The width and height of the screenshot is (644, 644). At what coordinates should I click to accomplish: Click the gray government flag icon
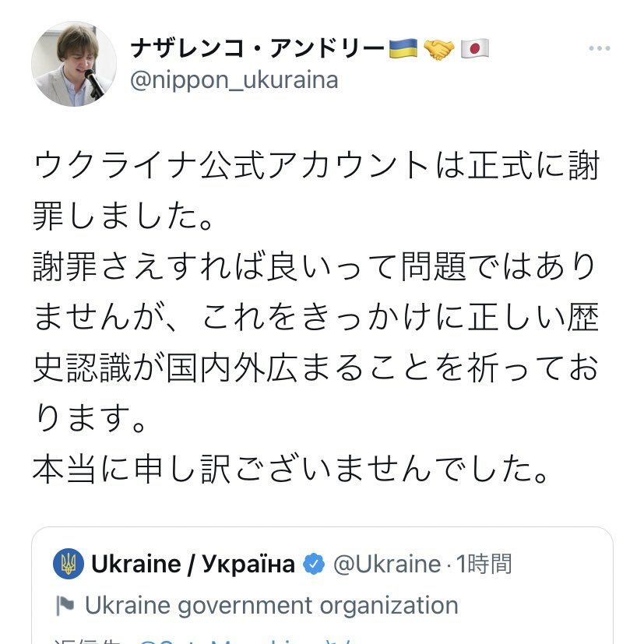[65, 605]
